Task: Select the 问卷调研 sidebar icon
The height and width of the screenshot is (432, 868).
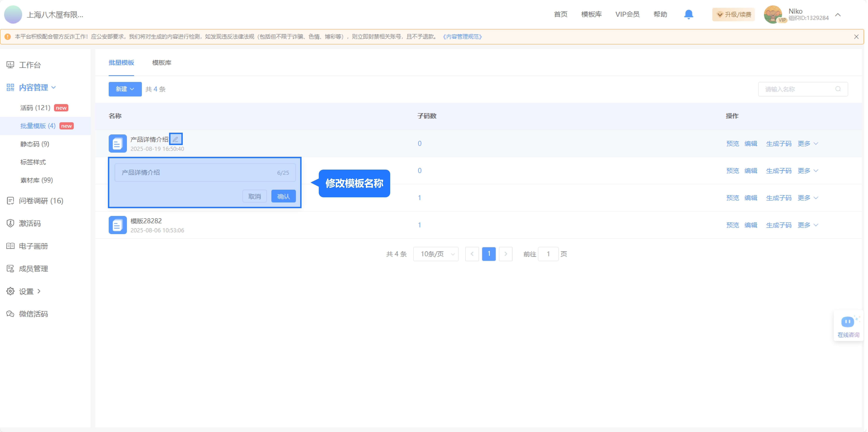Action: pos(10,201)
